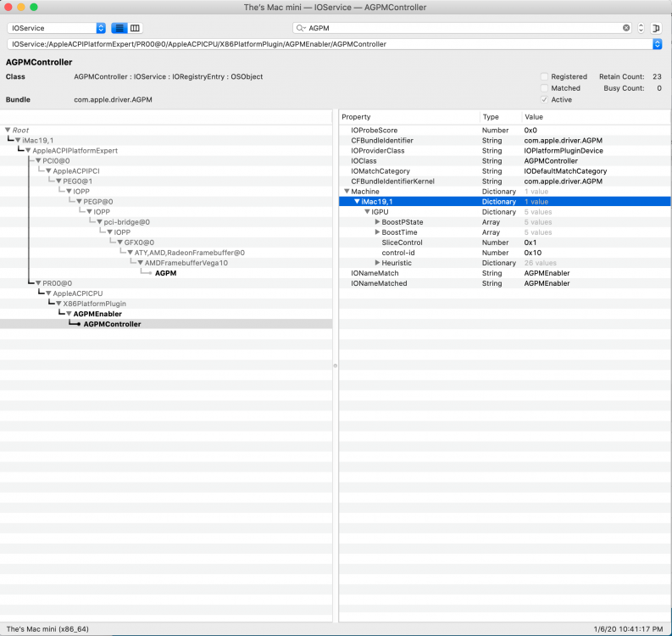Select the IONameMatch property row
The image size is (672, 636).
(x=505, y=273)
